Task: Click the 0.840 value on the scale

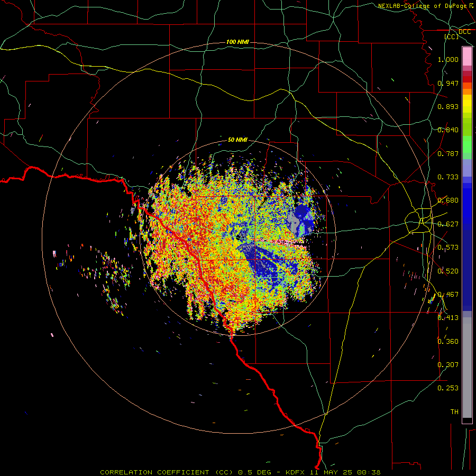Action: tap(448, 130)
